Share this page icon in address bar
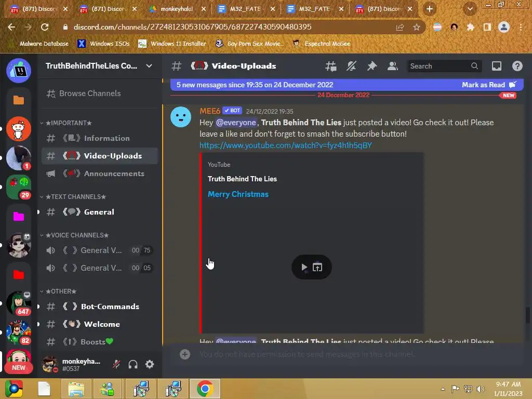Image resolution: width=532 pixels, height=399 pixels. pos(400,27)
